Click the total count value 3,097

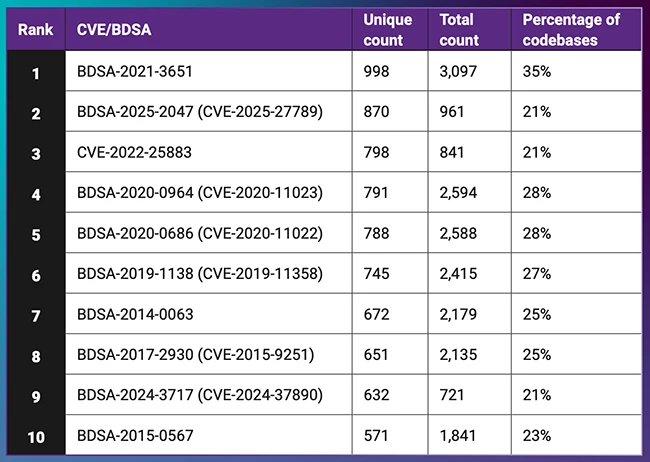461,72
